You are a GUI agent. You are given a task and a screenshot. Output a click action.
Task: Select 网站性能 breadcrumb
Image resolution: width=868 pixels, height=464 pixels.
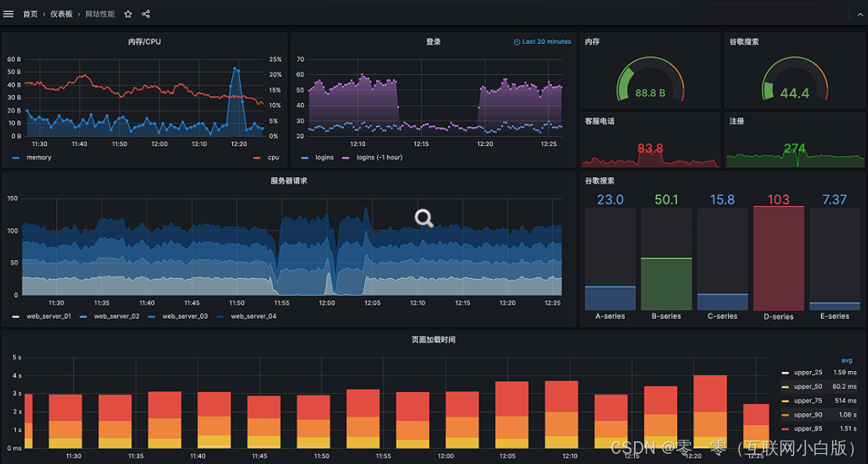(100, 14)
